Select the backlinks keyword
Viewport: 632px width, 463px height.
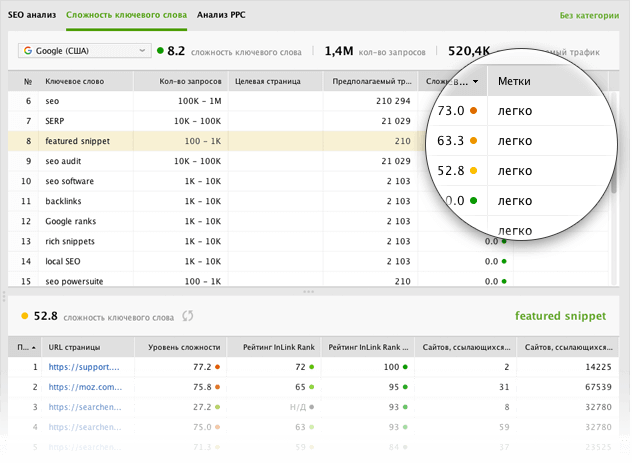coord(63,201)
